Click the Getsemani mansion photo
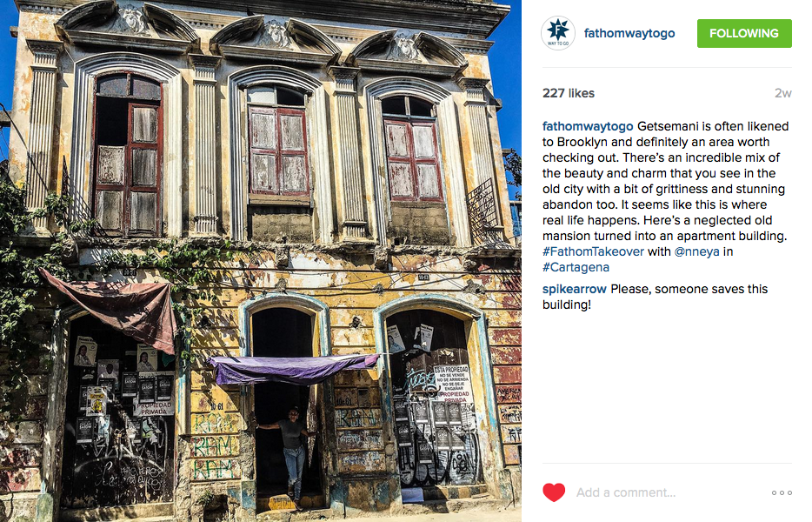The width and height of the screenshot is (812, 522). (261, 261)
